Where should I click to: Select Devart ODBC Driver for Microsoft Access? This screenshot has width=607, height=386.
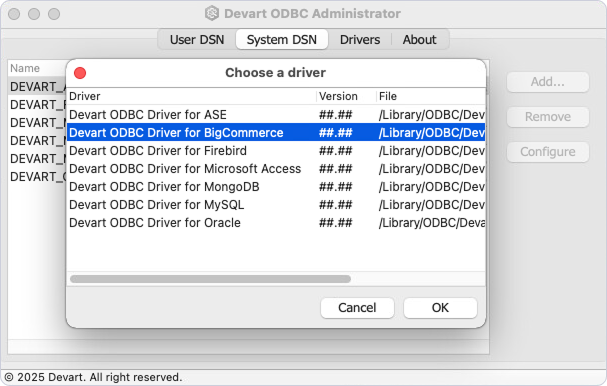(x=276, y=169)
